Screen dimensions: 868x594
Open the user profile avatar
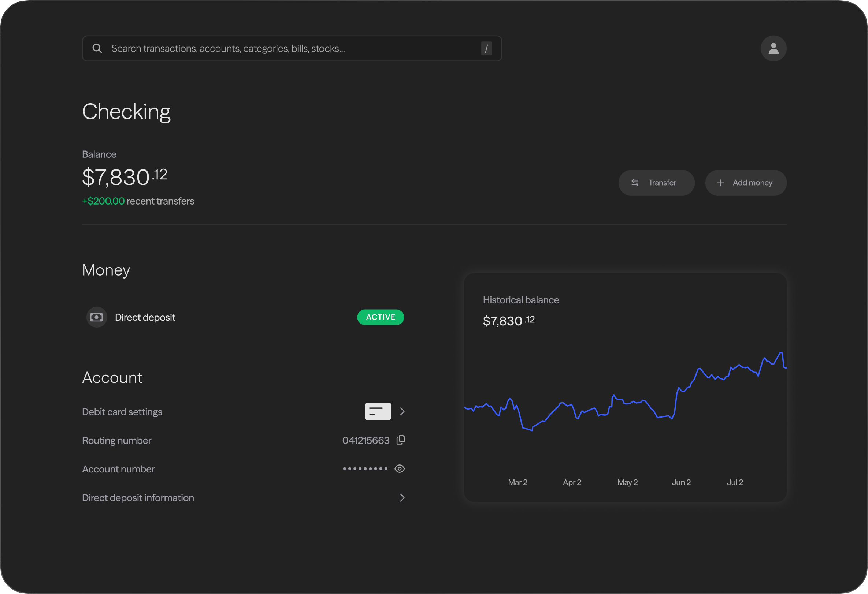click(x=773, y=49)
